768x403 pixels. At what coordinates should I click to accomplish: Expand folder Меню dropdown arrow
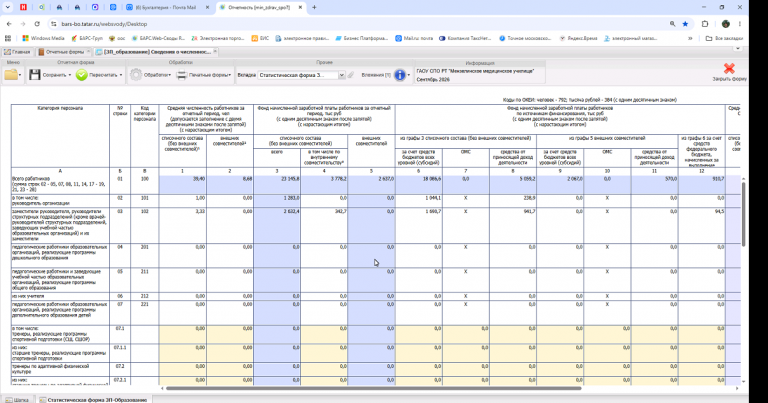pyautogui.click(x=21, y=75)
